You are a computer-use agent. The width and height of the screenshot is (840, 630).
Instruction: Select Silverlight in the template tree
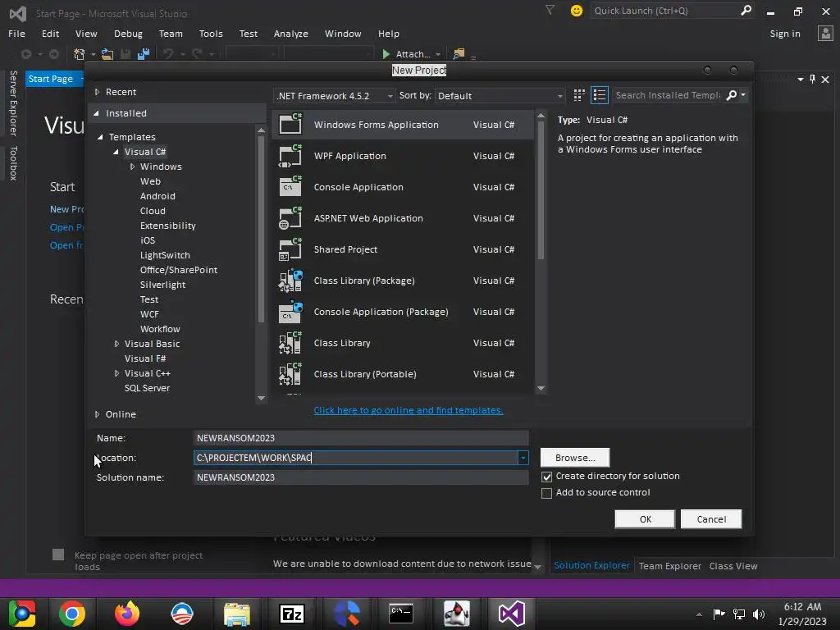(163, 285)
